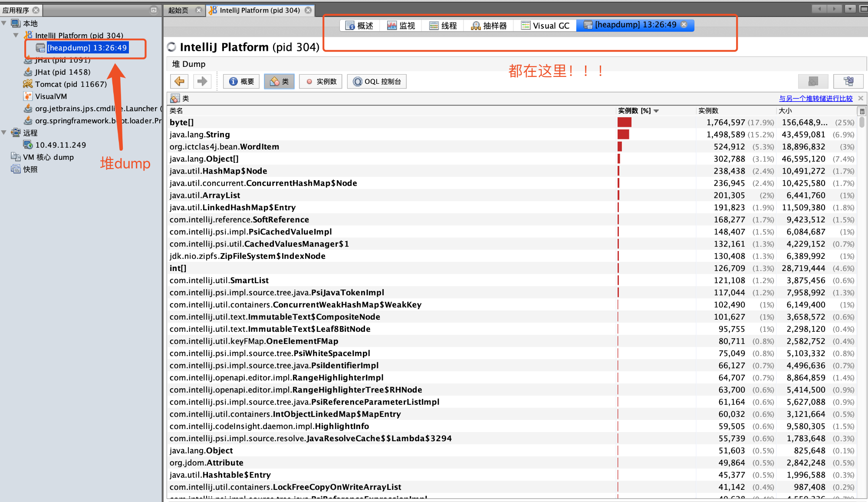868x502 pixels.
Task: Close the [heapdump] 13:26:49 tab
Action: (x=684, y=25)
